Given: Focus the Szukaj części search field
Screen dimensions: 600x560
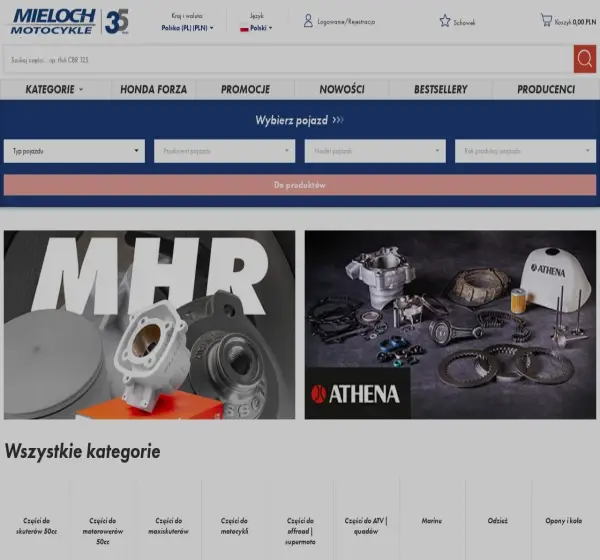Looking at the screenshot, I should pos(289,59).
